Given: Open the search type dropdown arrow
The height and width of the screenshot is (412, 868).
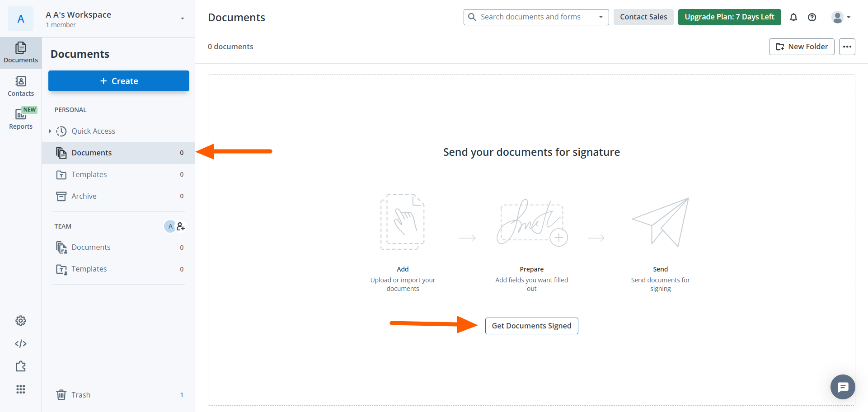Looking at the screenshot, I should click(601, 17).
